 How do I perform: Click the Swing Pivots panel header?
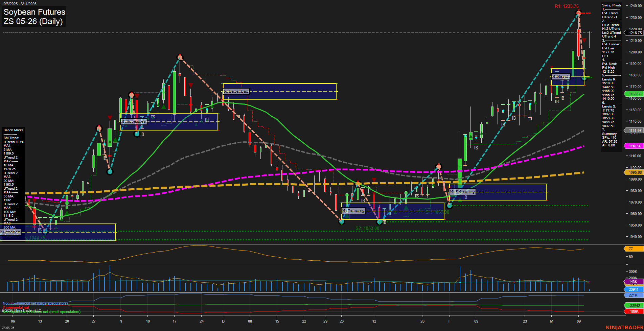point(612,5)
